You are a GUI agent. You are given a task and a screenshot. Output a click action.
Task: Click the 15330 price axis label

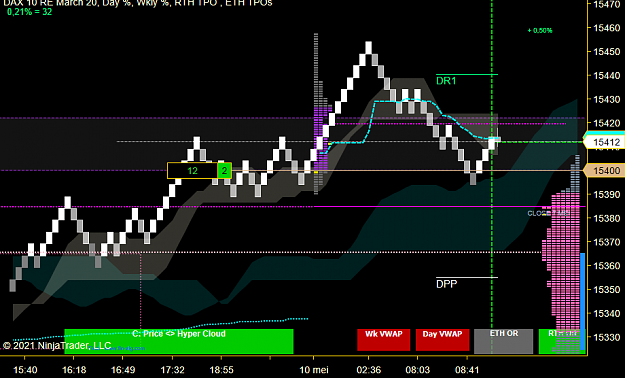[607, 337]
